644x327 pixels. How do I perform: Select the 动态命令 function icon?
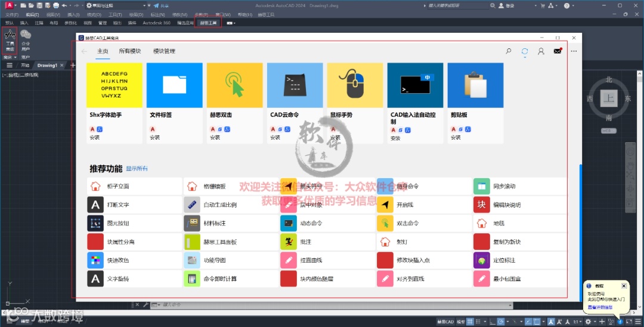click(289, 223)
